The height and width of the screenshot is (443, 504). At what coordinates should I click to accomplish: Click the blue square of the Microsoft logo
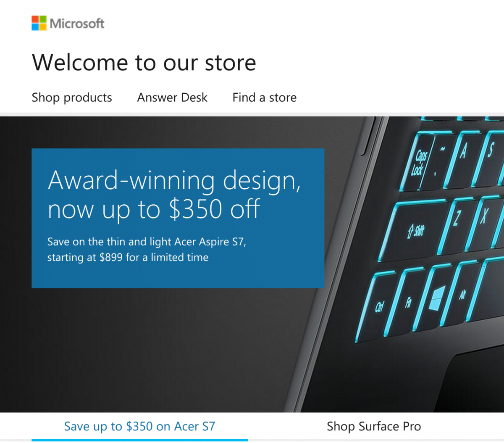[34, 26]
